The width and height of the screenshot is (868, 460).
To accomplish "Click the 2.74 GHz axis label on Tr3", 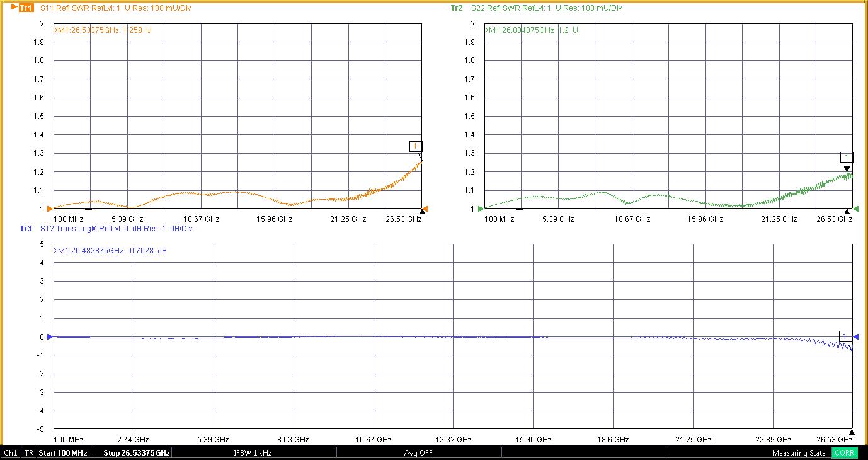I will pos(134,440).
